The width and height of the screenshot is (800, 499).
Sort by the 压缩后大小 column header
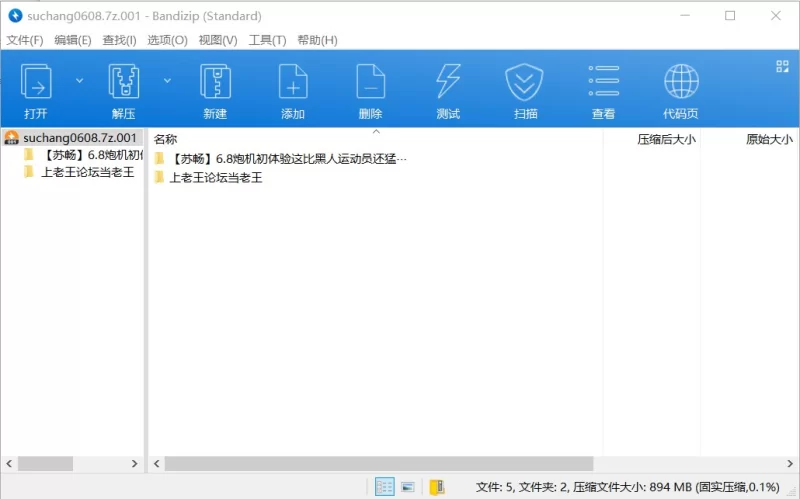pos(666,139)
